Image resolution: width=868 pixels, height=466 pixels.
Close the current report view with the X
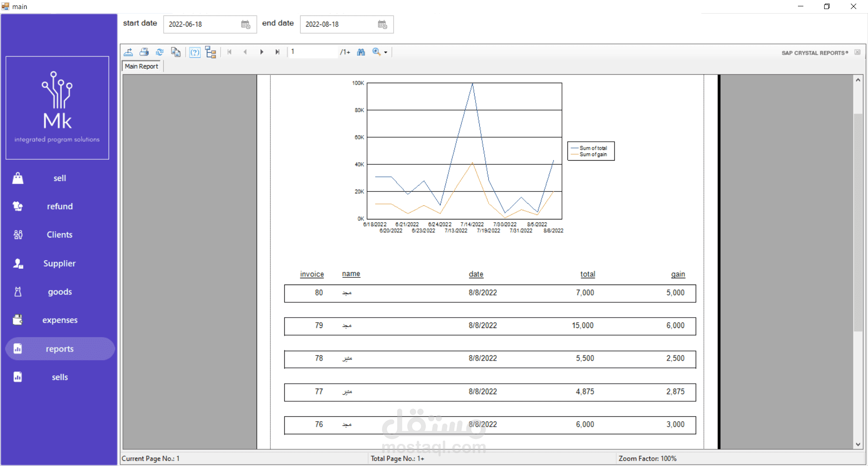click(x=857, y=52)
